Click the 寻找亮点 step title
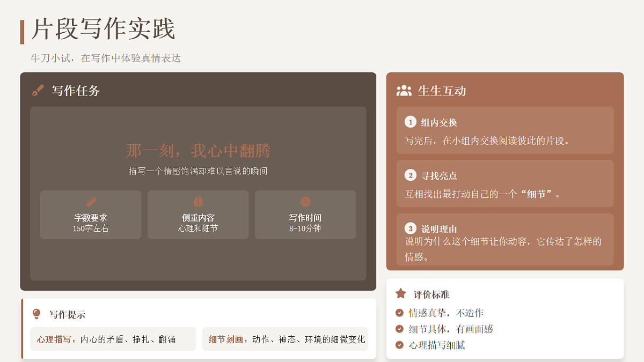Image resolution: width=644 pixels, height=362 pixels. (439, 175)
